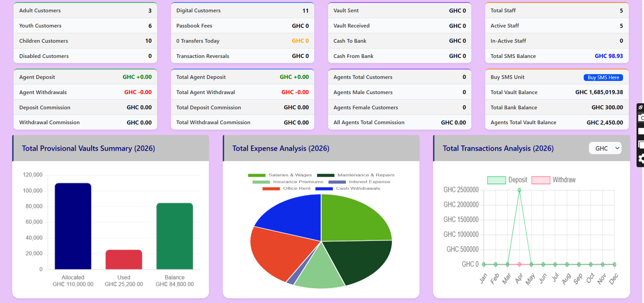This screenshot has width=644, height=303.
Task: Click the red Office Rent legend swatch
Action: pyautogui.click(x=271, y=188)
